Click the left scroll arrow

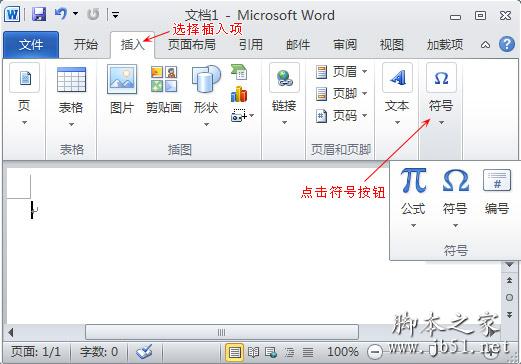(11, 332)
